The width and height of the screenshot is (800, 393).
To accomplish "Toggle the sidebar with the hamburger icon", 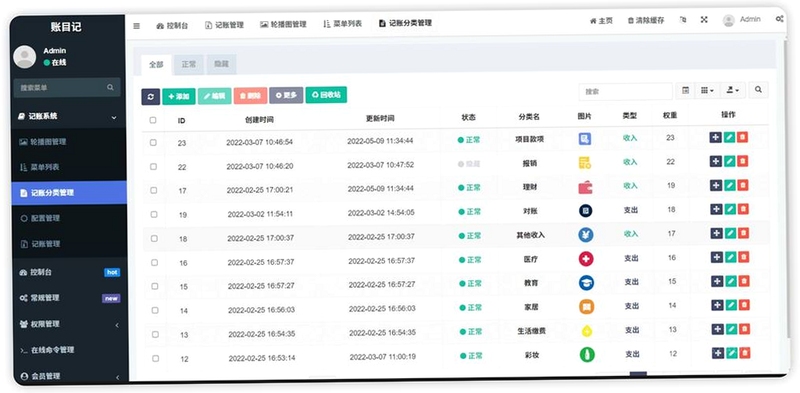I will (137, 26).
